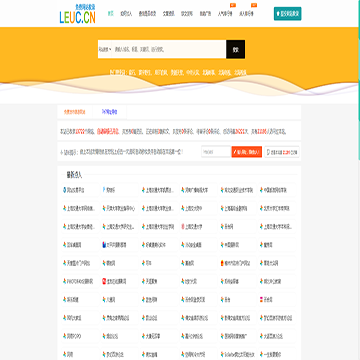This screenshot has width=360, height=360.
Task: Focus the small input left of orange button
Action: pos(216,152)
